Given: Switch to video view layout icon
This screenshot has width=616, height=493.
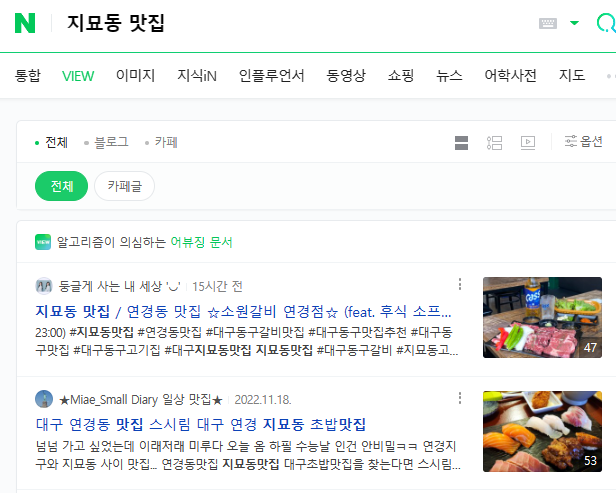Looking at the screenshot, I should 528,143.
